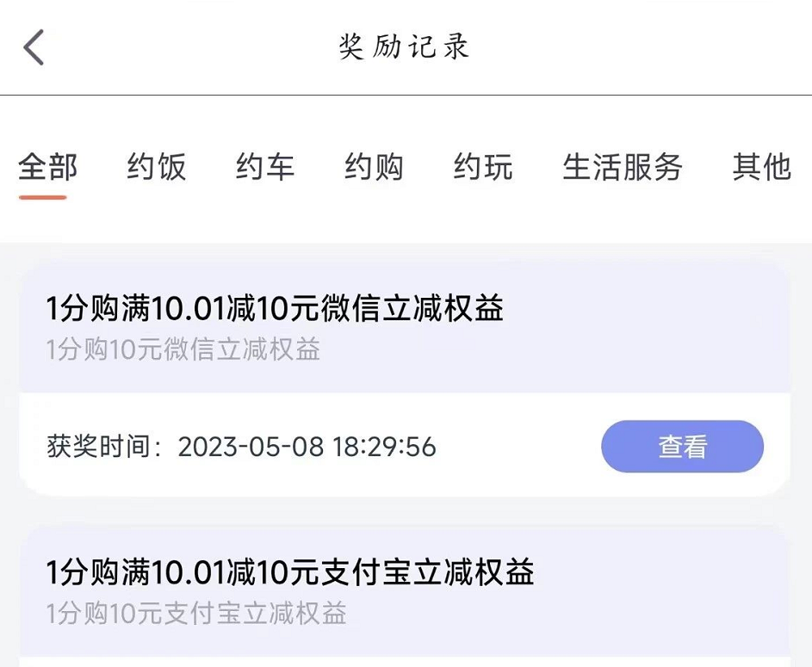Switch to the 约购 tab
Viewport: 812px width, 667px height.
click(x=374, y=167)
